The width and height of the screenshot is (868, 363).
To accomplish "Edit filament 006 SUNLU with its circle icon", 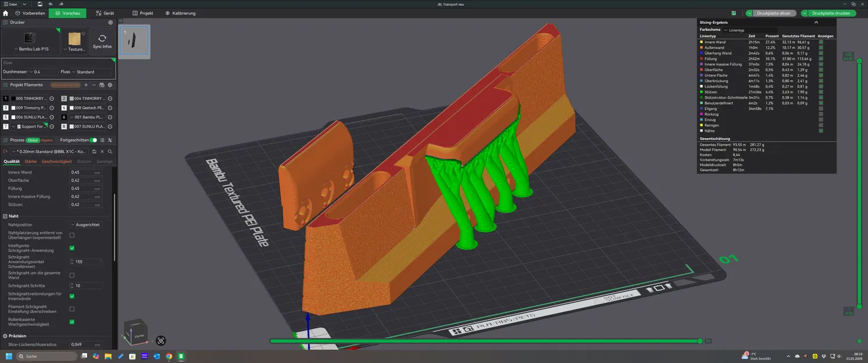I will point(52,117).
